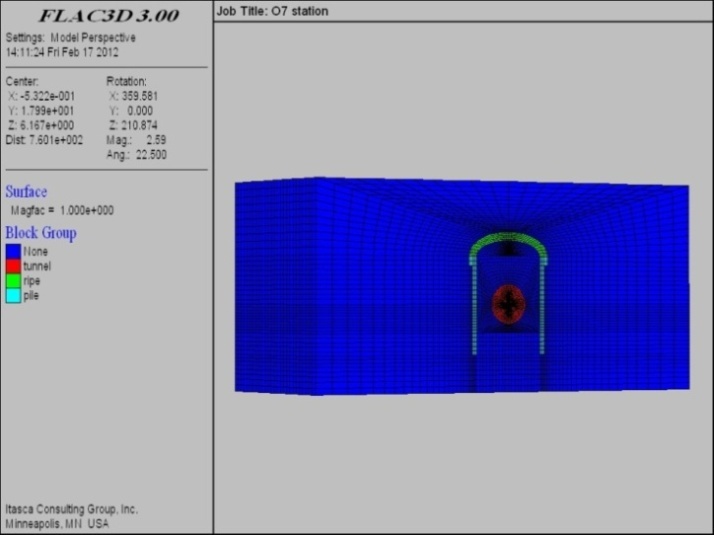This screenshot has width=714, height=535.
Task: Click the Job Title: O7 station header
Action: [x=272, y=11]
